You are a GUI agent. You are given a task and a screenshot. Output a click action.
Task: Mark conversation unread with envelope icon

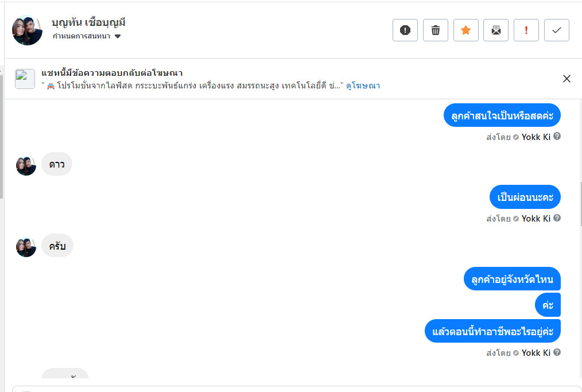coord(496,30)
